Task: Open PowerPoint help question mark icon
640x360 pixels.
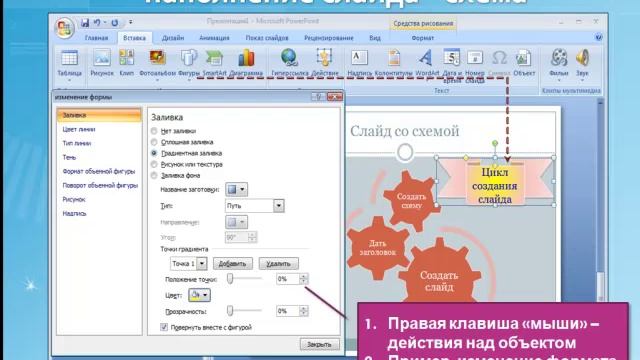Action: [x=598, y=37]
